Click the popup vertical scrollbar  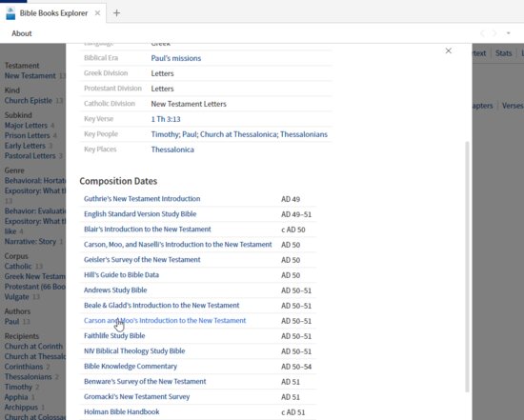[467, 267]
